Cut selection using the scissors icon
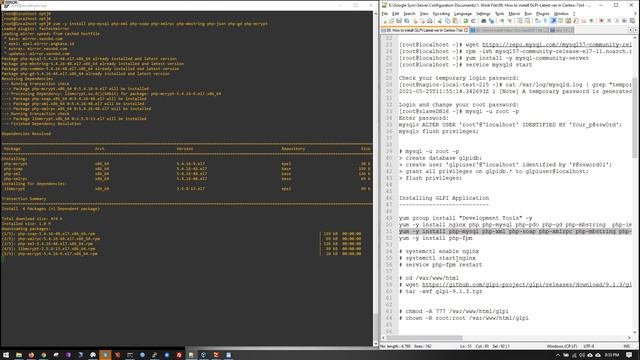640x360 pixels. point(439,21)
